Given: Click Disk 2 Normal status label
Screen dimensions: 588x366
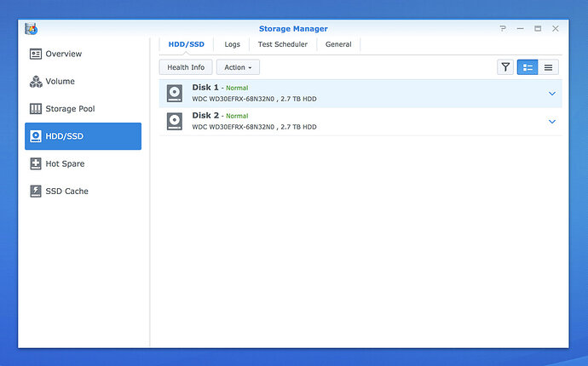Looking at the screenshot, I should point(237,116).
